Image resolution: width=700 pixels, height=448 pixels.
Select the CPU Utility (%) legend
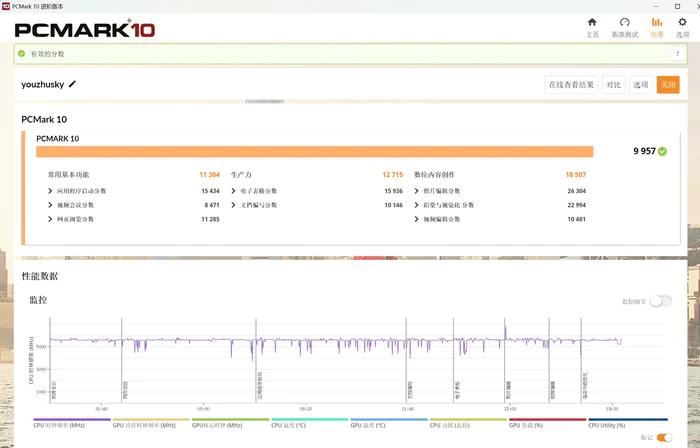[x=628, y=423]
